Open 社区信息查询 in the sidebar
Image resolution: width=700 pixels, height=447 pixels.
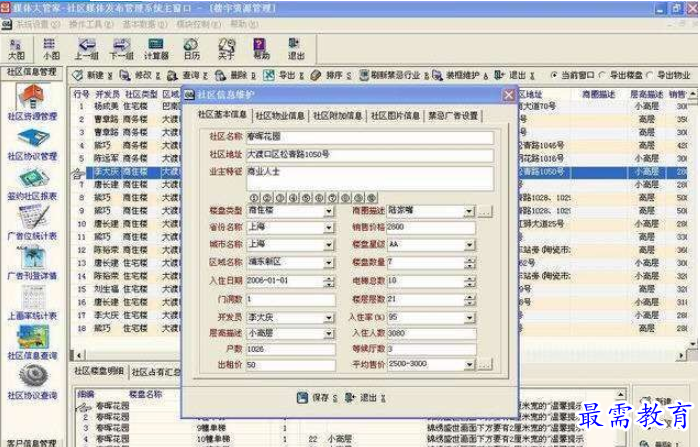[32, 343]
